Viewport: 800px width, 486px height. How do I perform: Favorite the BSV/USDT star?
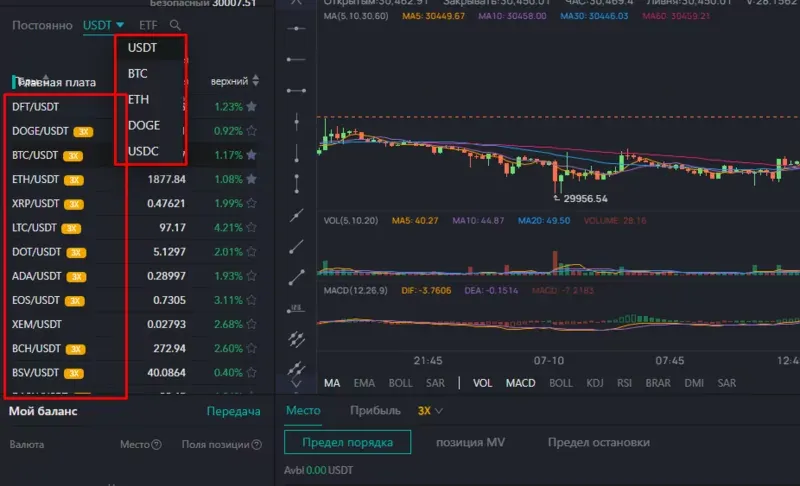click(x=252, y=373)
